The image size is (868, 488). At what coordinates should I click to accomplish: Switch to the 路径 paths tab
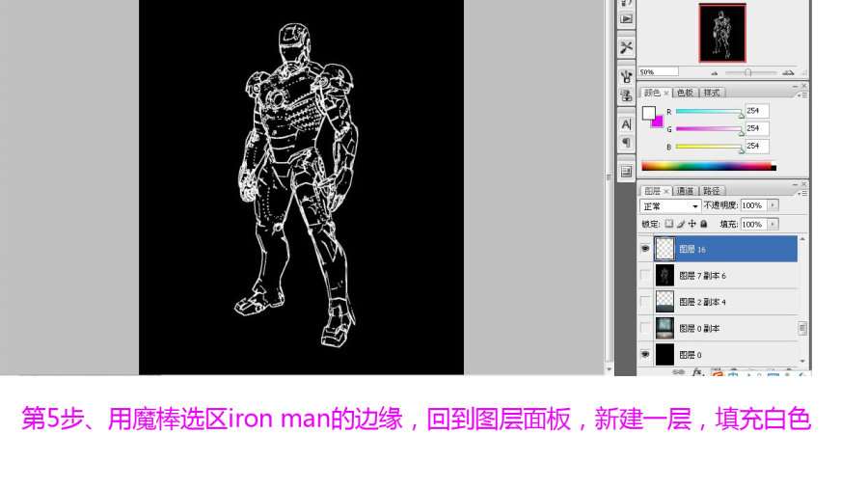tap(712, 191)
